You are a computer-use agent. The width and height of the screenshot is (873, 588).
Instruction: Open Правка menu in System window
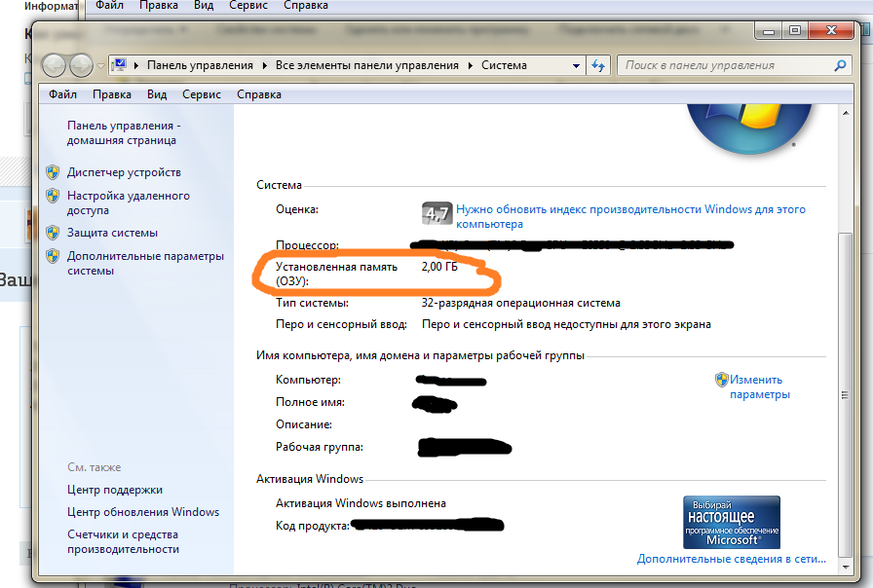click(x=112, y=94)
